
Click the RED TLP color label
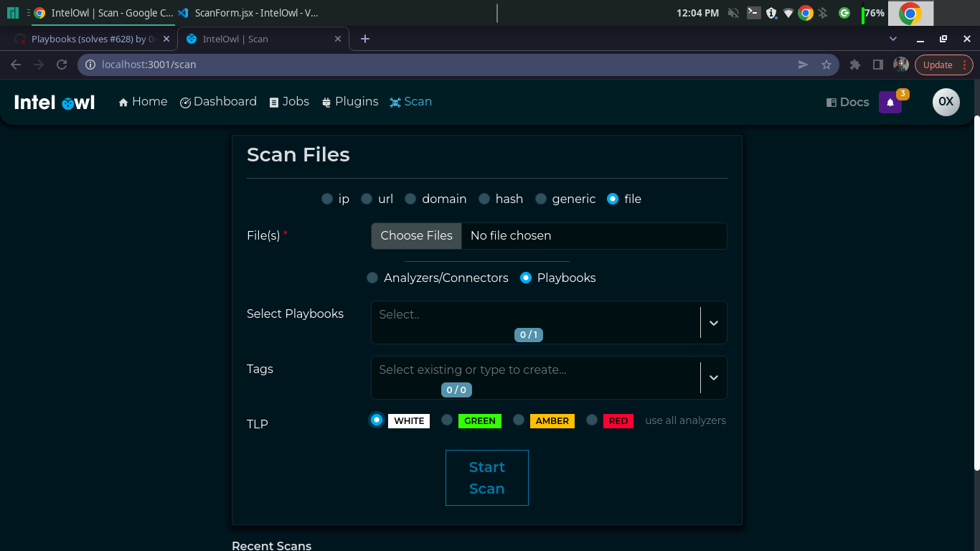(x=618, y=421)
